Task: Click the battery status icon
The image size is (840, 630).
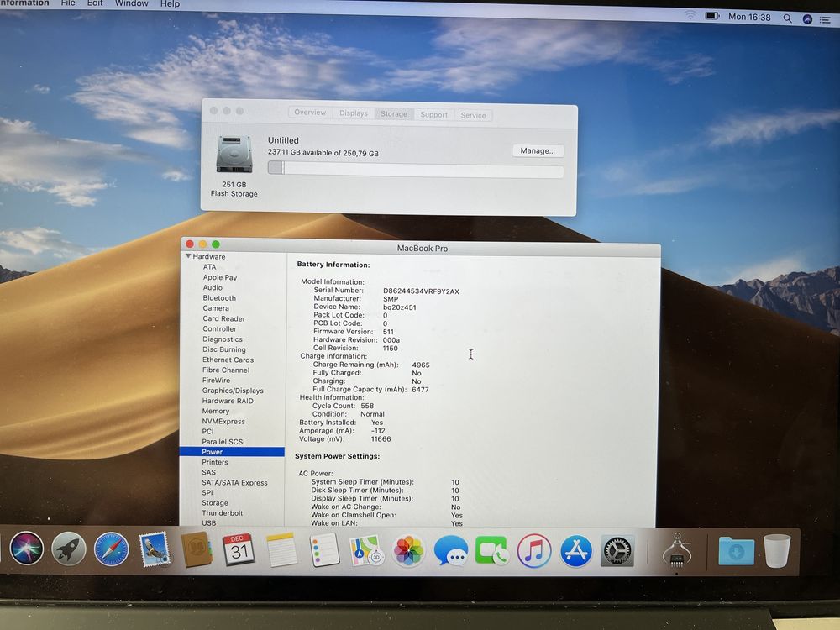Action: tap(711, 16)
